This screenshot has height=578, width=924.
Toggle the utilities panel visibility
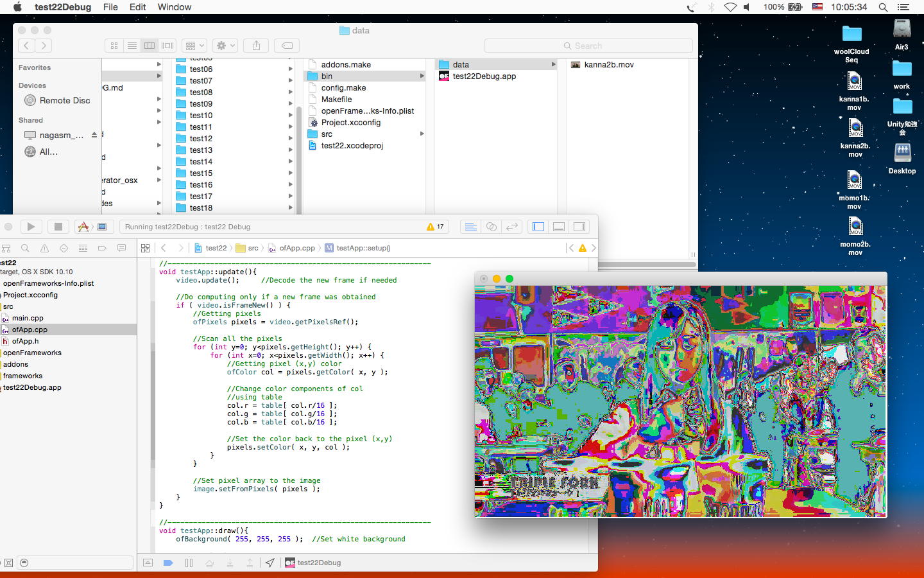click(x=579, y=227)
